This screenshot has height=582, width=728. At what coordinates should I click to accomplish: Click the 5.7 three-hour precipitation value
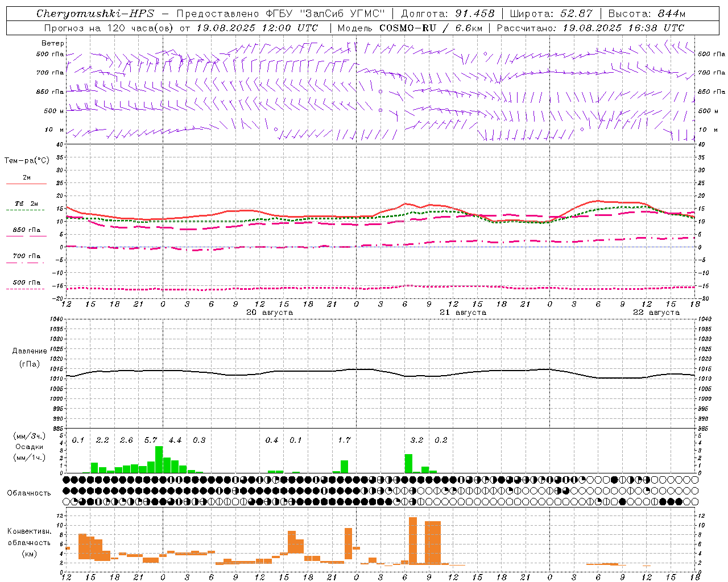pos(151,440)
